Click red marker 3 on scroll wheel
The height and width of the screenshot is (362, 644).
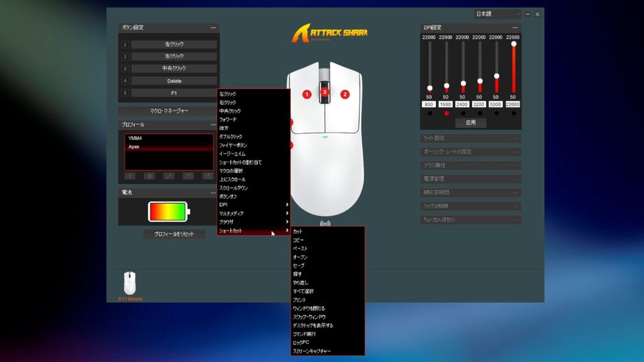[x=325, y=92]
